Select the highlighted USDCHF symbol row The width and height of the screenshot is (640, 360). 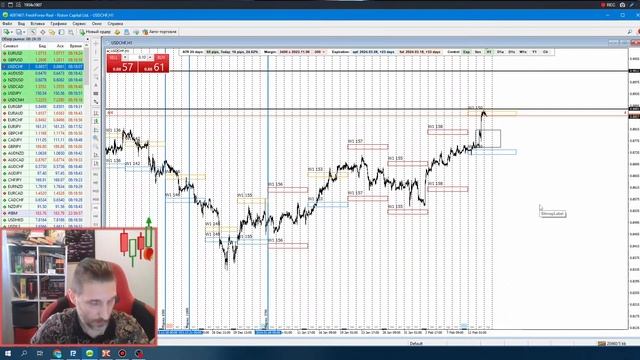coord(42,67)
